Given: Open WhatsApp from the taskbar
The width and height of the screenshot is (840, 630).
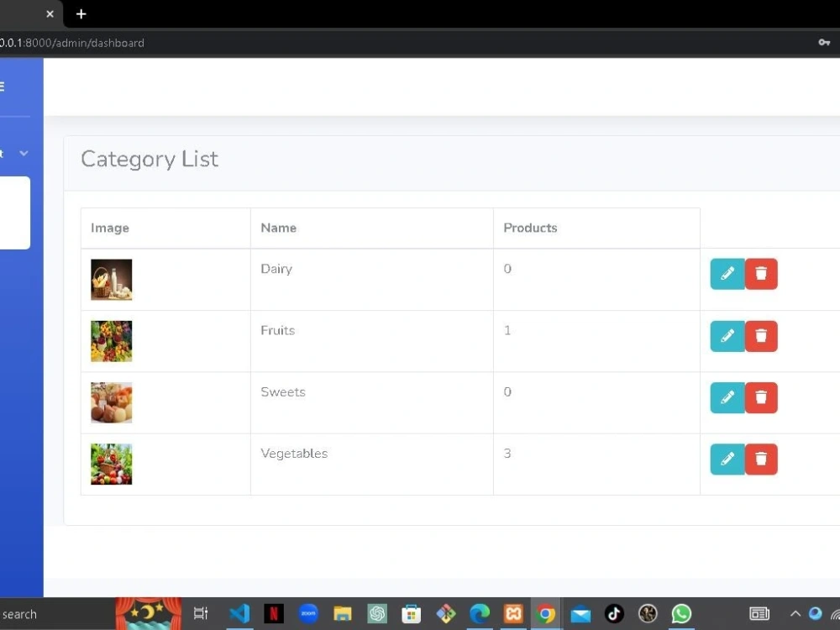Looking at the screenshot, I should point(681,614).
